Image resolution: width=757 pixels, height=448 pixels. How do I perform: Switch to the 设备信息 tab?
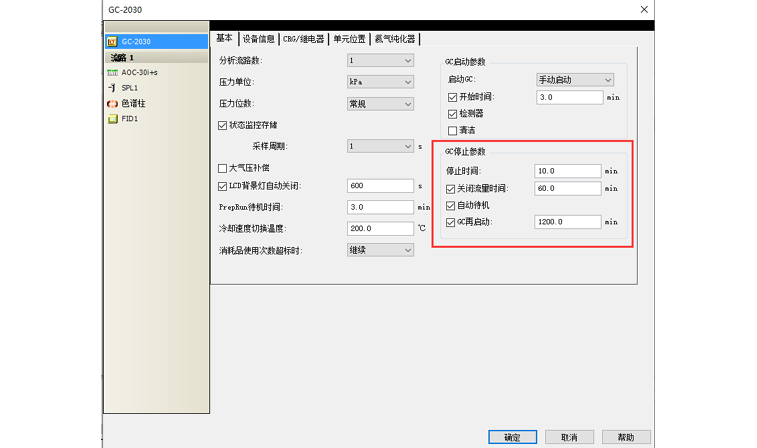coord(258,39)
